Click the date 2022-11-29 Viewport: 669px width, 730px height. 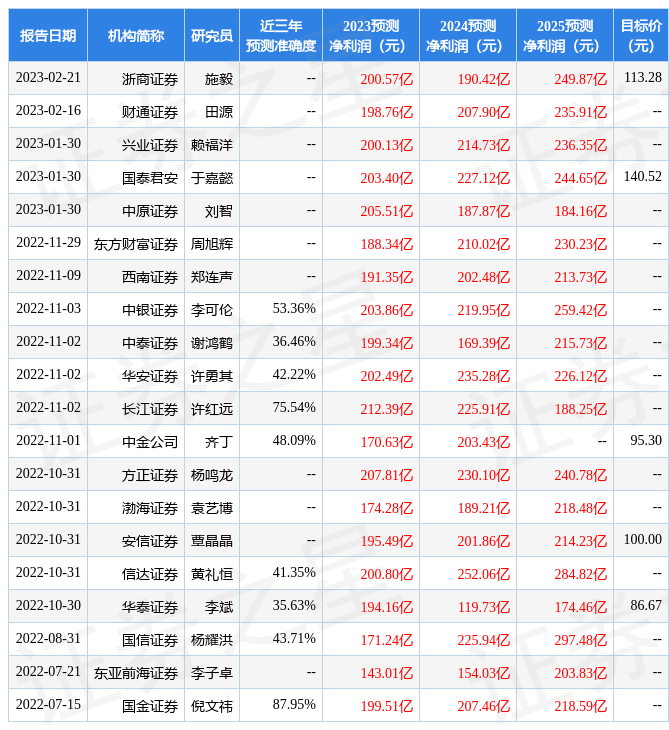[48, 243]
